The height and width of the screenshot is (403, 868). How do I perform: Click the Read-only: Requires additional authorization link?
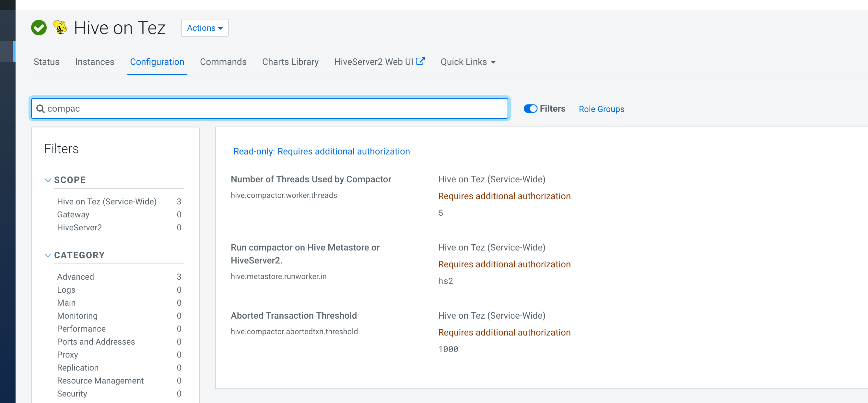click(321, 151)
